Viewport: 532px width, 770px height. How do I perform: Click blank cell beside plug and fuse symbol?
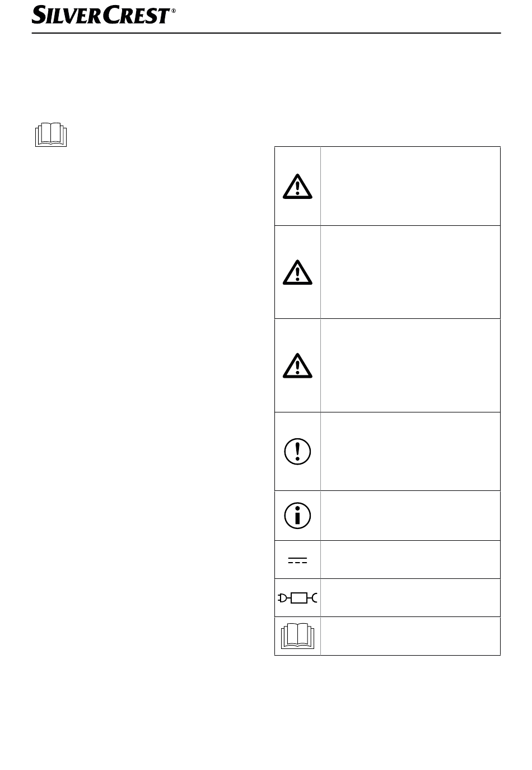410,598
